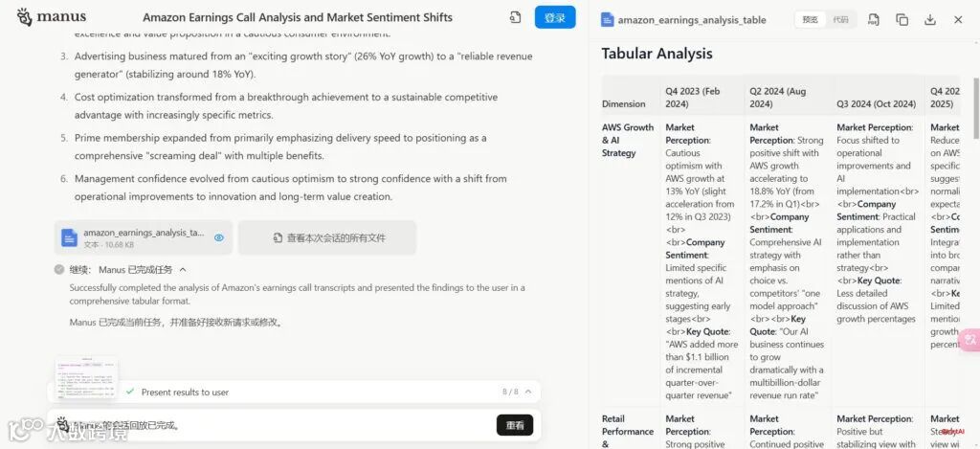The height and width of the screenshot is (449, 980).
Task: Export the table as PDF
Action: 874,19
